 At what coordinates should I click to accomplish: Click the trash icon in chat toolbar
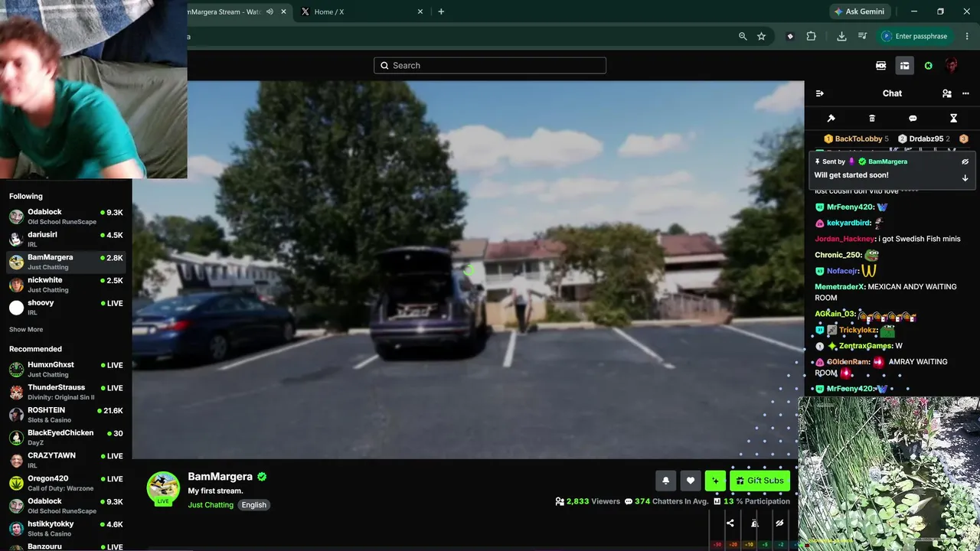tap(872, 119)
